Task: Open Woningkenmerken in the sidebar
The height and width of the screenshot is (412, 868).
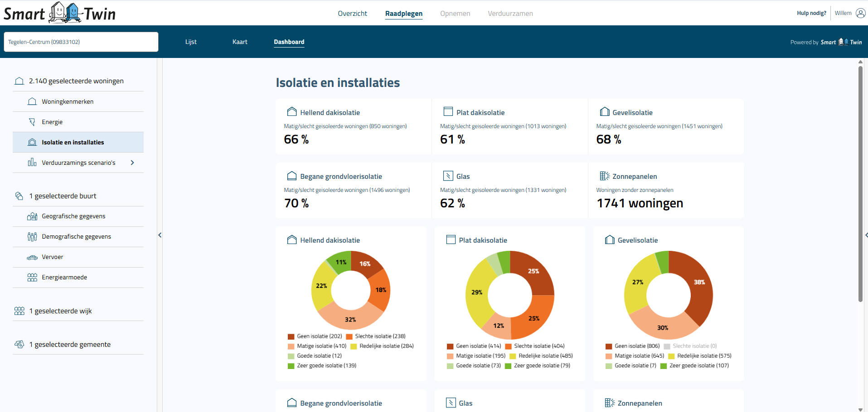Action: [68, 101]
